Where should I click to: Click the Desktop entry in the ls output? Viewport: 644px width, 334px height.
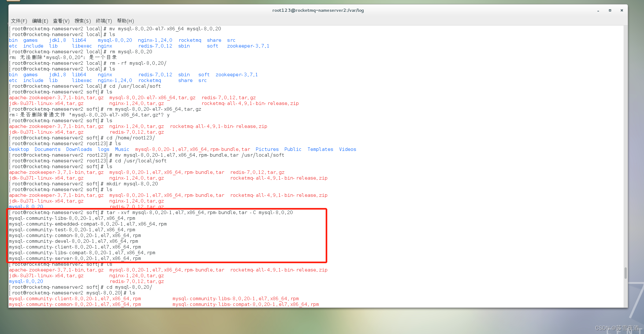19,149
